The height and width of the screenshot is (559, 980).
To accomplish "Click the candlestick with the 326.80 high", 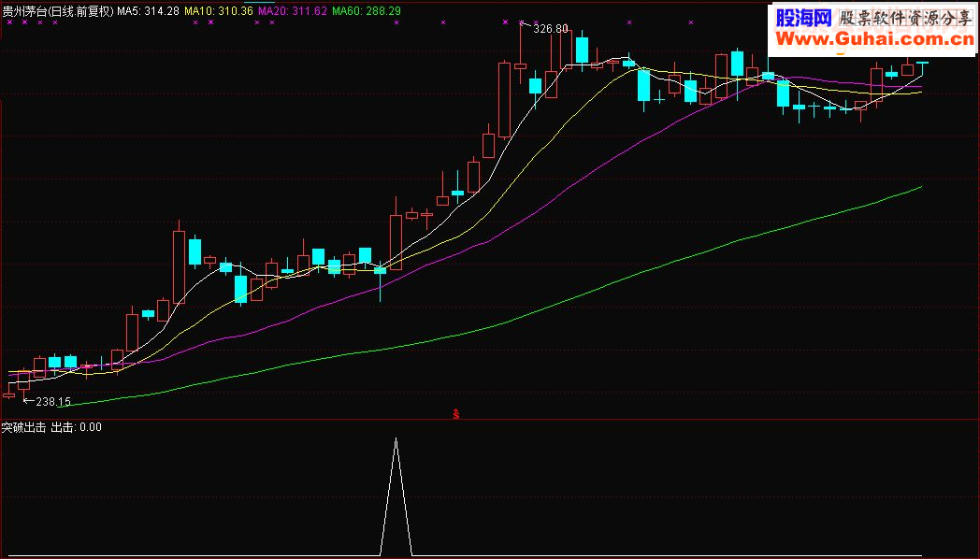I will (521, 64).
